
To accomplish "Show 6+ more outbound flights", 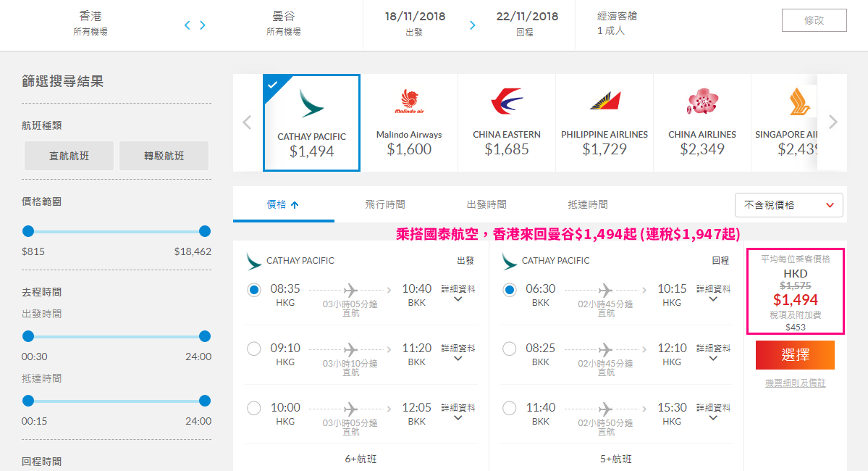I will (x=361, y=459).
